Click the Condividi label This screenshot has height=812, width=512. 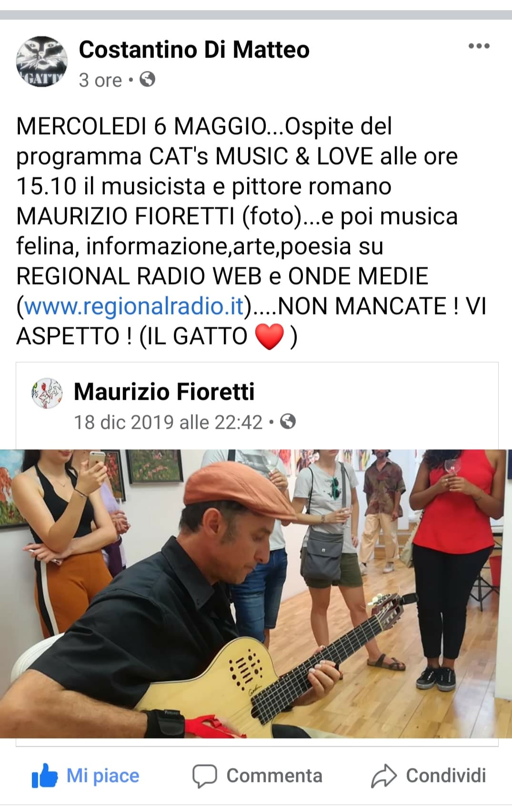446,775
